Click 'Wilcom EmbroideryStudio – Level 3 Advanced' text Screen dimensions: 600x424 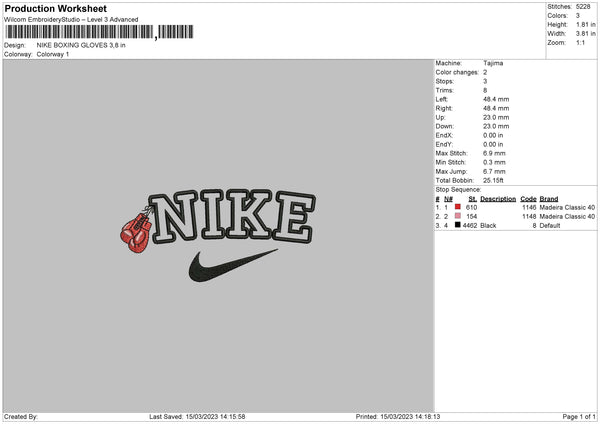[71, 20]
